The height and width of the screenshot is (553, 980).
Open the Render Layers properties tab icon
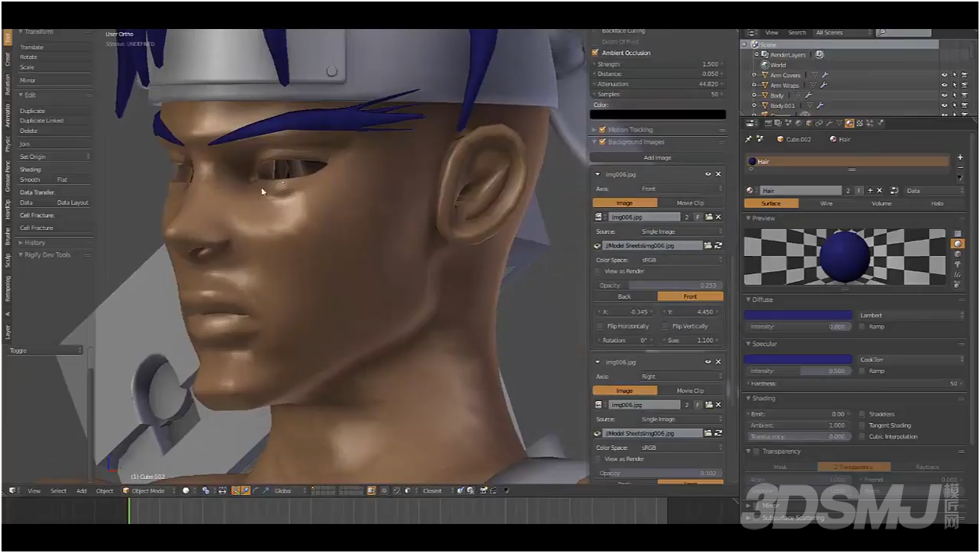779,123
